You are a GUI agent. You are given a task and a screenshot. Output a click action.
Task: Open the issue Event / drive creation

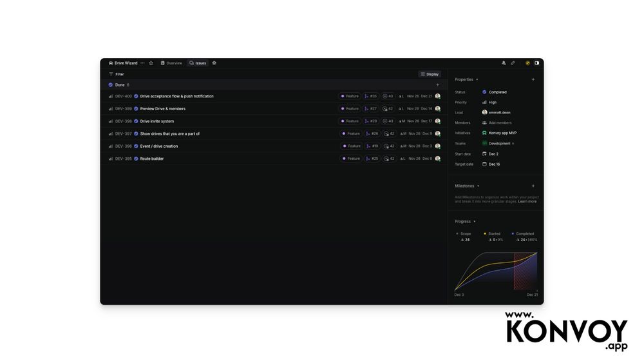pos(159,146)
